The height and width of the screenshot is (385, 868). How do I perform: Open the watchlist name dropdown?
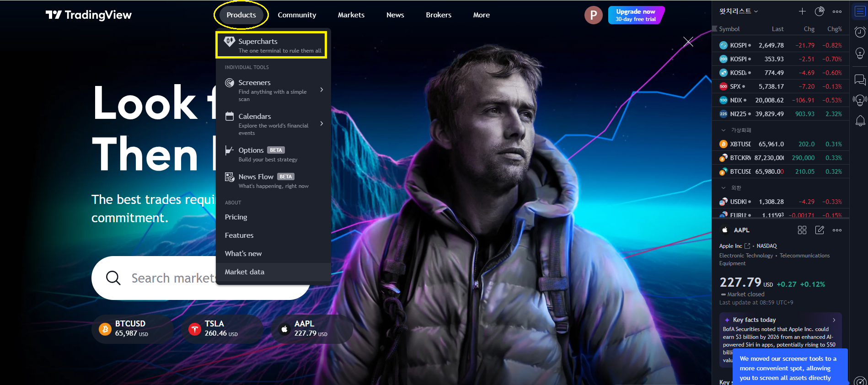coord(738,11)
